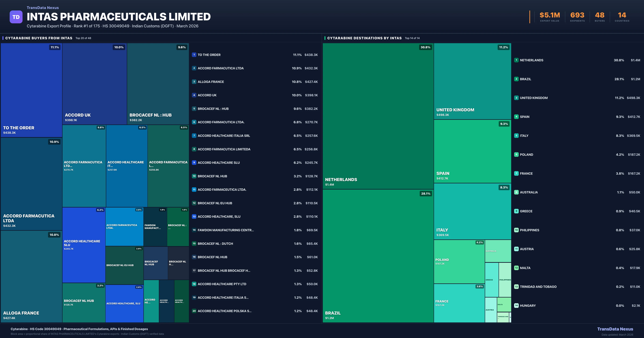Click the NETHERLANDS treemap block

378,116
